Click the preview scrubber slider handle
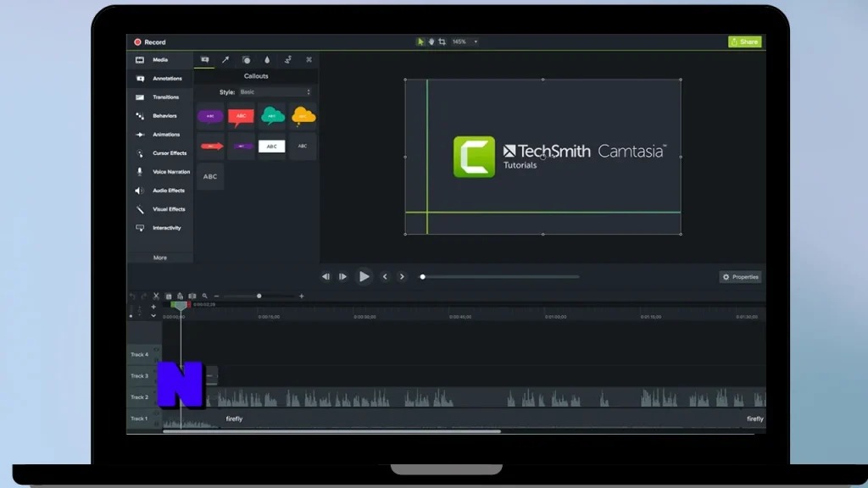Image resolution: width=868 pixels, height=488 pixels. 422,277
